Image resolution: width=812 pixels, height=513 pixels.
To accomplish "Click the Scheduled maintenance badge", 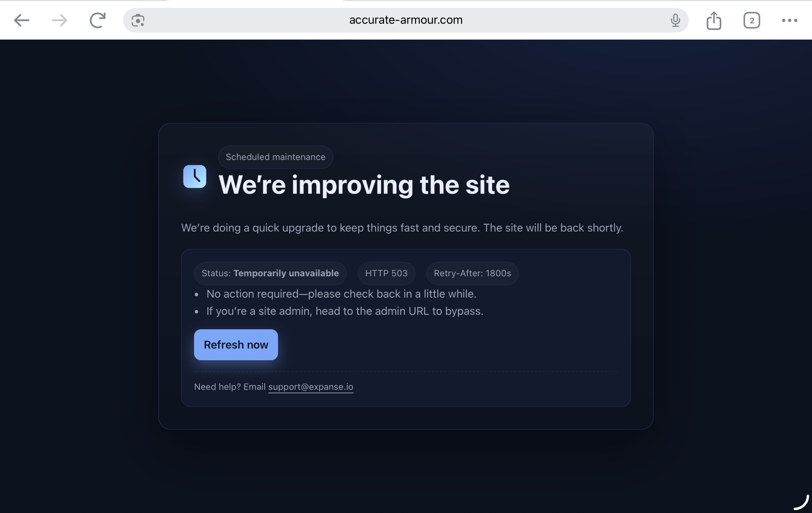I will point(276,157).
